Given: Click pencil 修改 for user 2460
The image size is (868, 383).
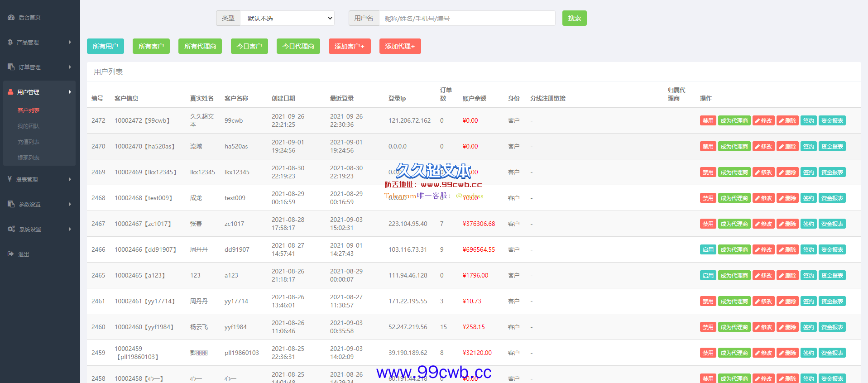Looking at the screenshot, I should pyautogui.click(x=763, y=327).
